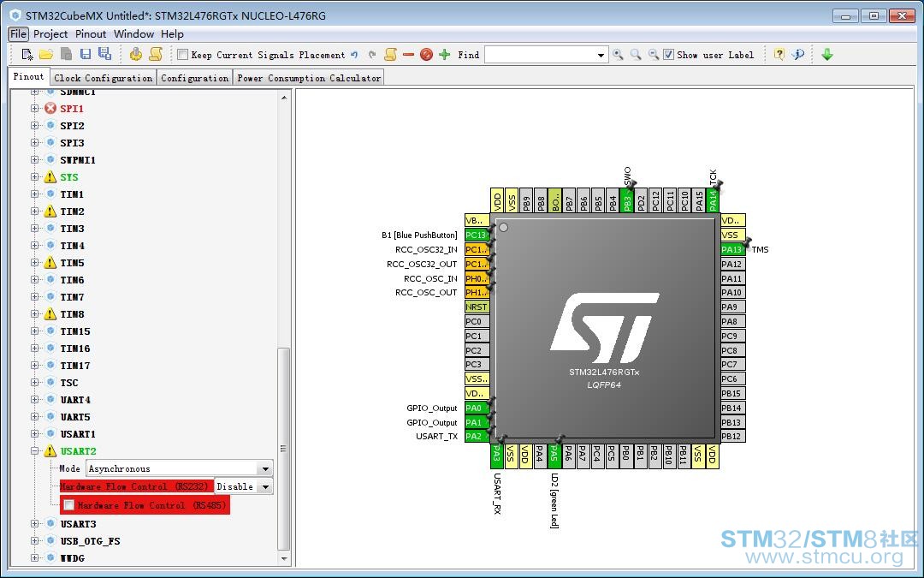Click the TIM8 warning triangle icon
Screen dimensions: 924x578
tap(50, 313)
